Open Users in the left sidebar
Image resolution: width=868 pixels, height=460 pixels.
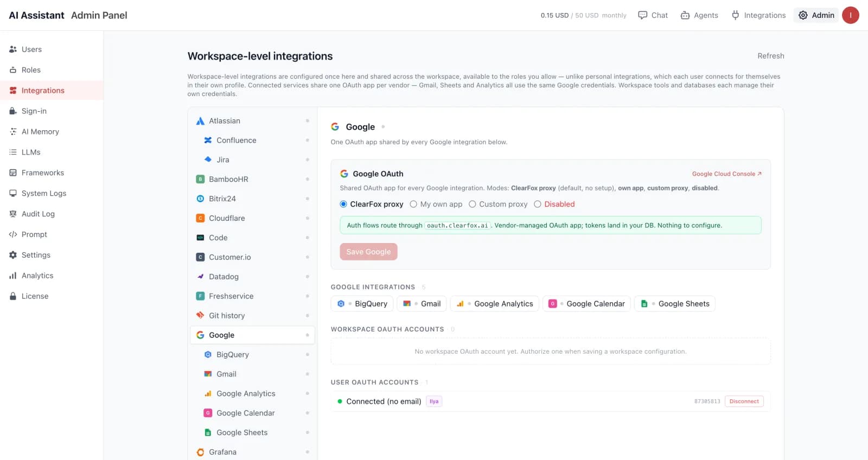(x=52, y=49)
